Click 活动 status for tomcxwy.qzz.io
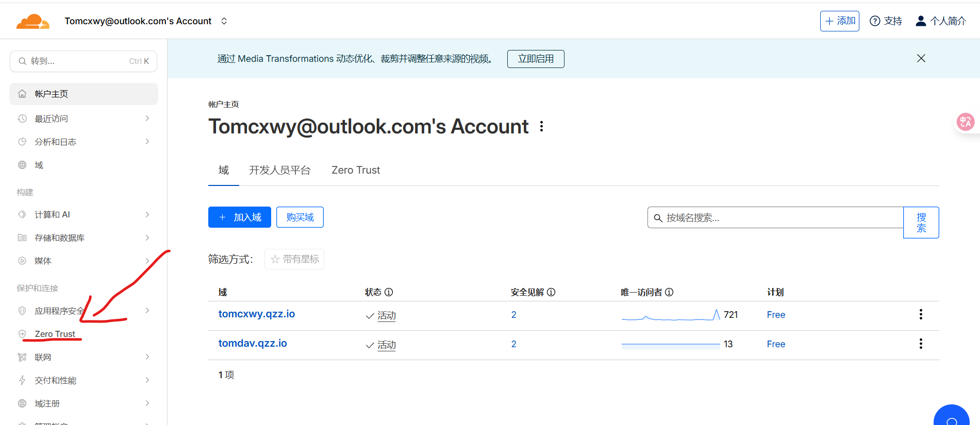Image resolution: width=980 pixels, height=425 pixels. tap(386, 315)
